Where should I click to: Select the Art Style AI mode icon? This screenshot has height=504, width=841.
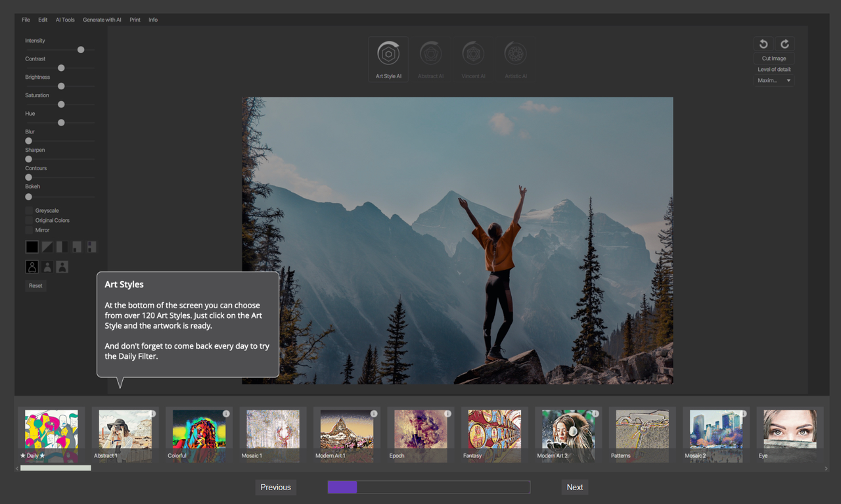click(x=388, y=54)
